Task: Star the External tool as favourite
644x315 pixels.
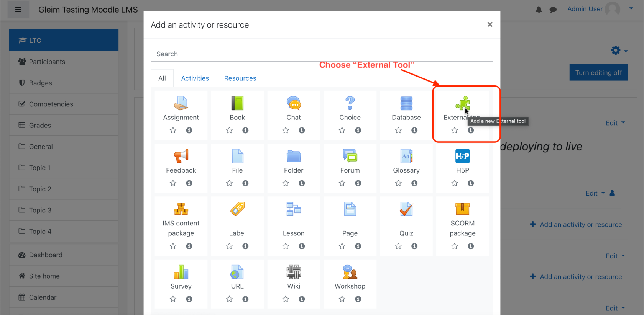Action: point(455,130)
